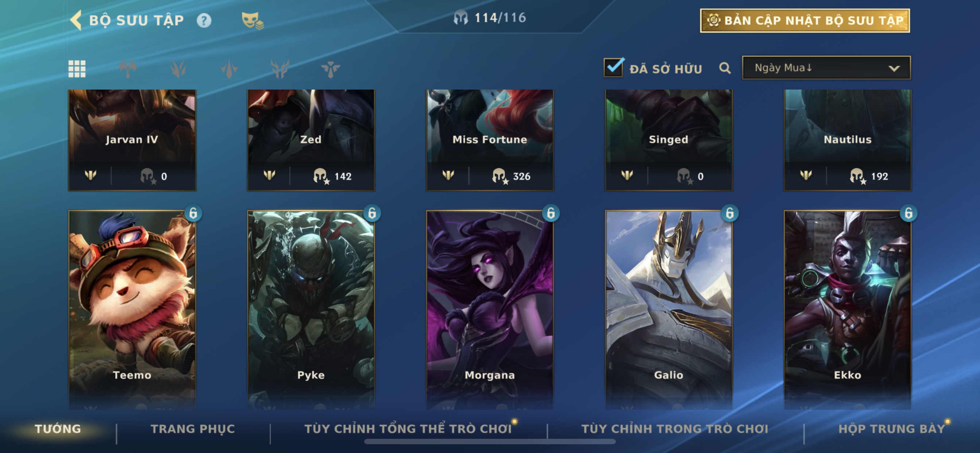Filter champions by the crossed-axes role icon
The image size is (980, 453).
[x=128, y=69]
